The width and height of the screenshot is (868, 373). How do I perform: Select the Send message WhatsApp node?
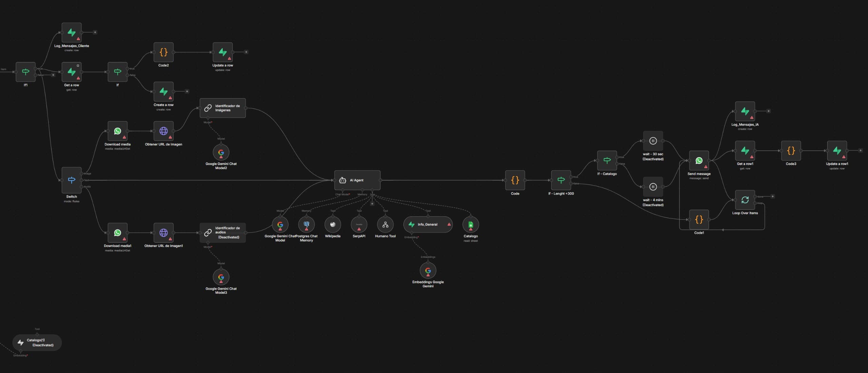click(x=699, y=161)
